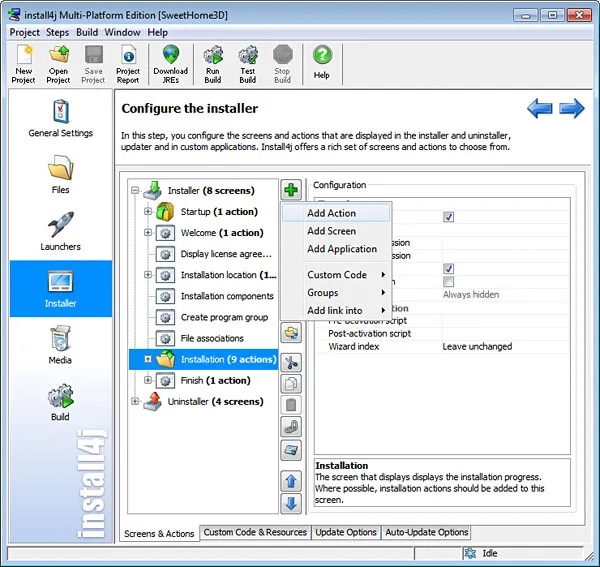Open the Build menu in menu bar
The height and width of the screenshot is (567, 600).
click(87, 33)
